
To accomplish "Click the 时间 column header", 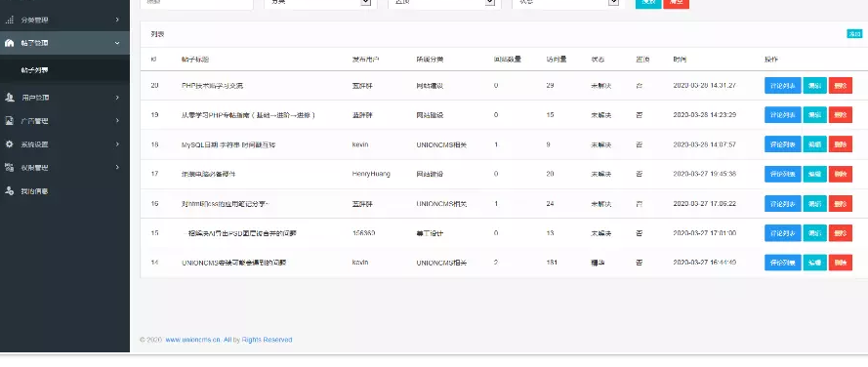I will 680,59.
